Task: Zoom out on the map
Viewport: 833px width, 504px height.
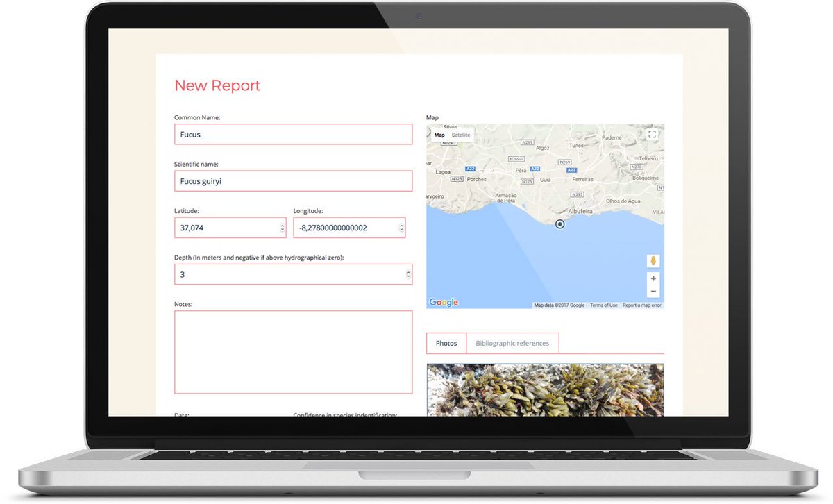Action: (x=653, y=292)
